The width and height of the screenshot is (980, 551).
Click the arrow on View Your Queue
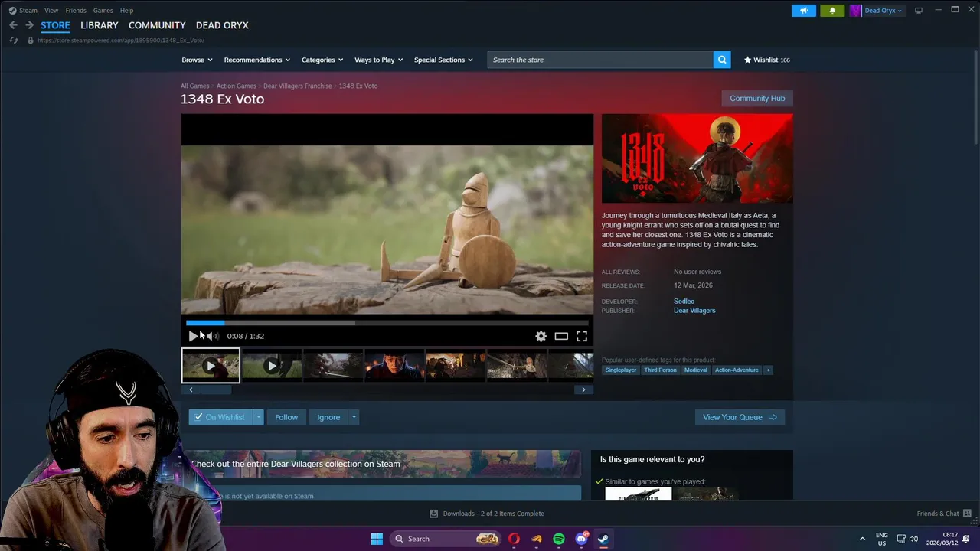point(772,417)
